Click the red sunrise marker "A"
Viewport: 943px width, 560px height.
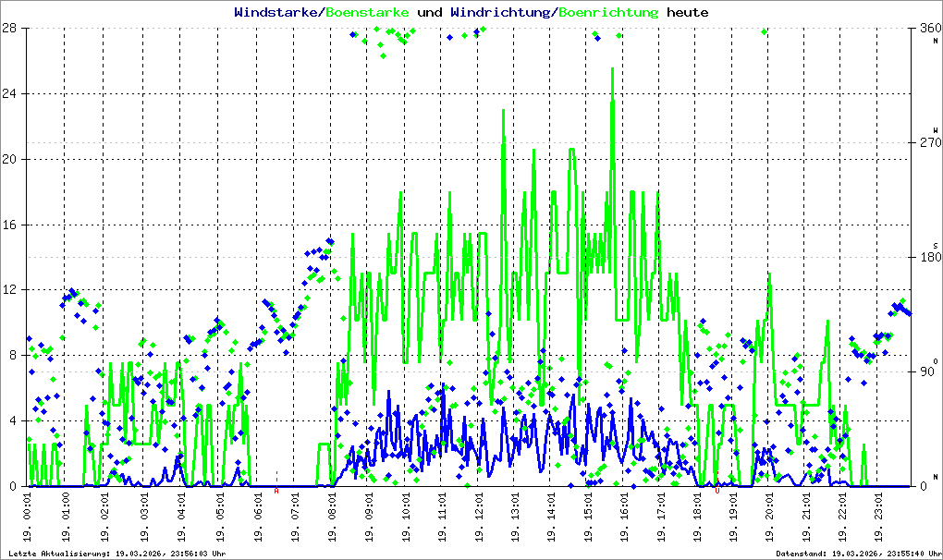[x=276, y=491]
